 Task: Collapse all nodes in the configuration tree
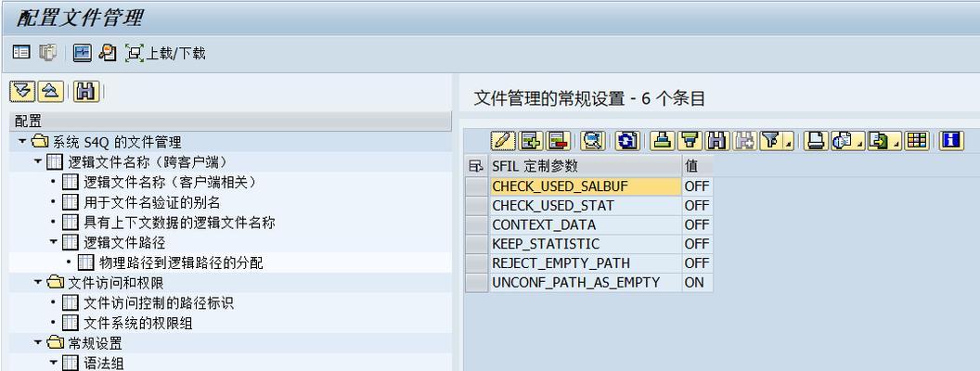[x=50, y=91]
